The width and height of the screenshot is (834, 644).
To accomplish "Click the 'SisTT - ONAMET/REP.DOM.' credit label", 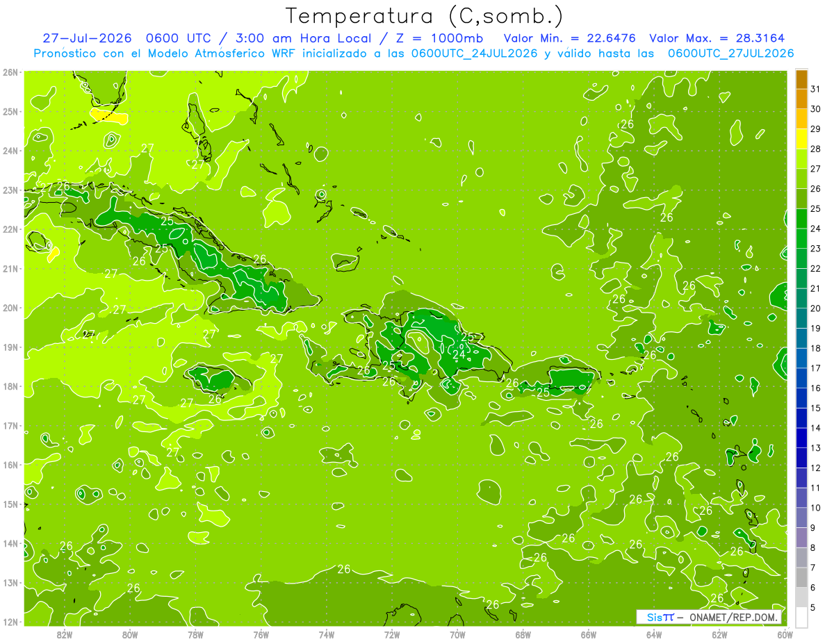I will (x=709, y=617).
